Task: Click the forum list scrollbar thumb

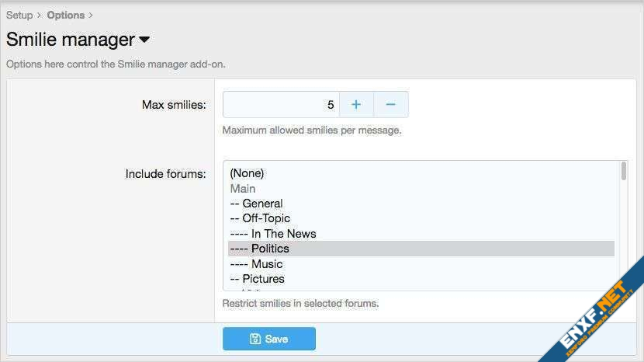Action: pyautogui.click(x=624, y=172)
